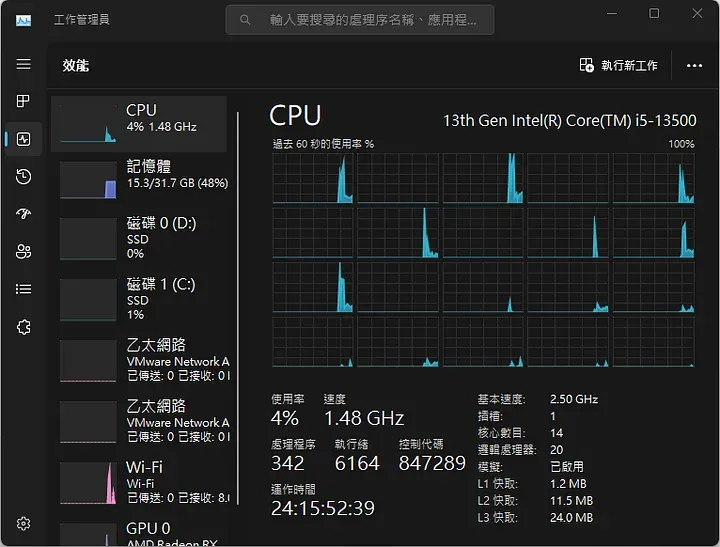Select the Memory performance item

[x=139, y=179]
